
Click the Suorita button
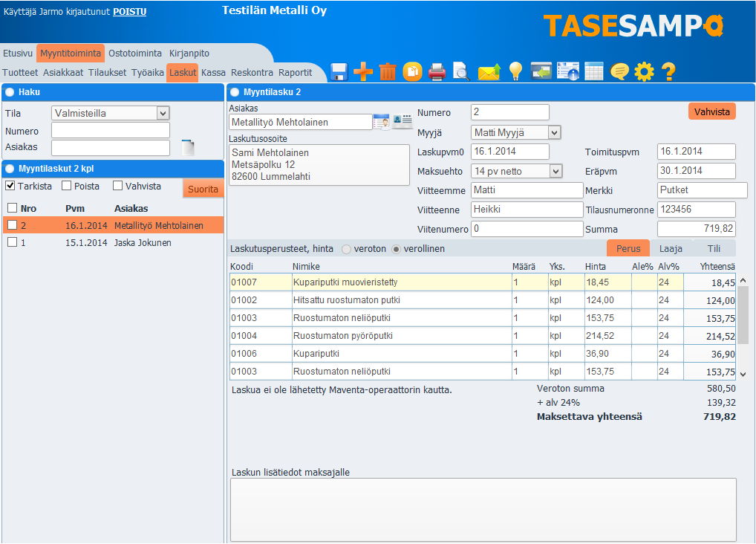pos(203,189)
